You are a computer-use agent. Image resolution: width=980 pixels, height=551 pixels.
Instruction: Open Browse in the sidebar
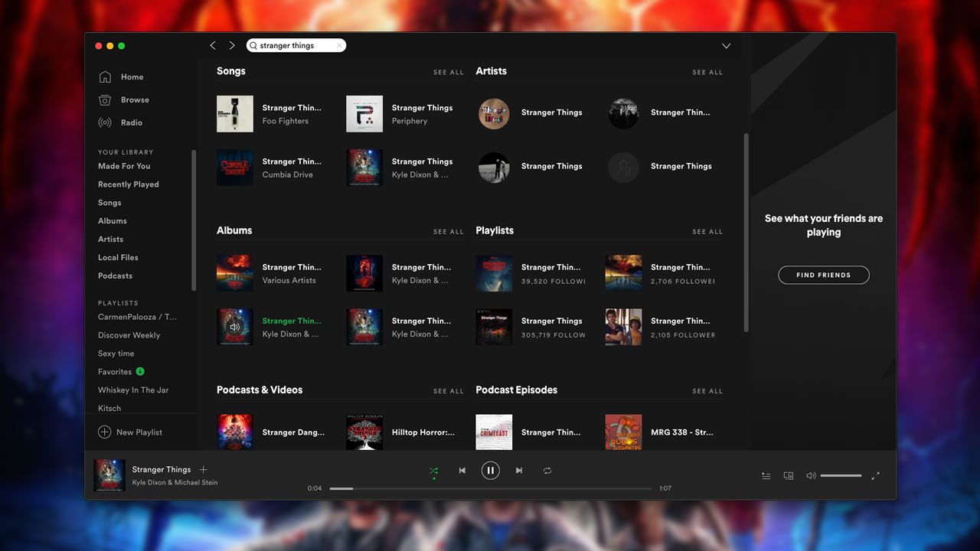(x=135, y=99)
